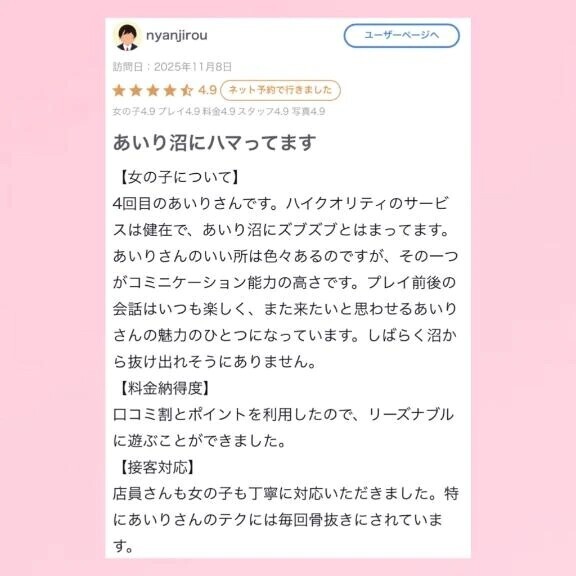The width and height of the screenshot is (576, 576).
Task: Click the fourth rating star
Action: (x=170, y=90)
